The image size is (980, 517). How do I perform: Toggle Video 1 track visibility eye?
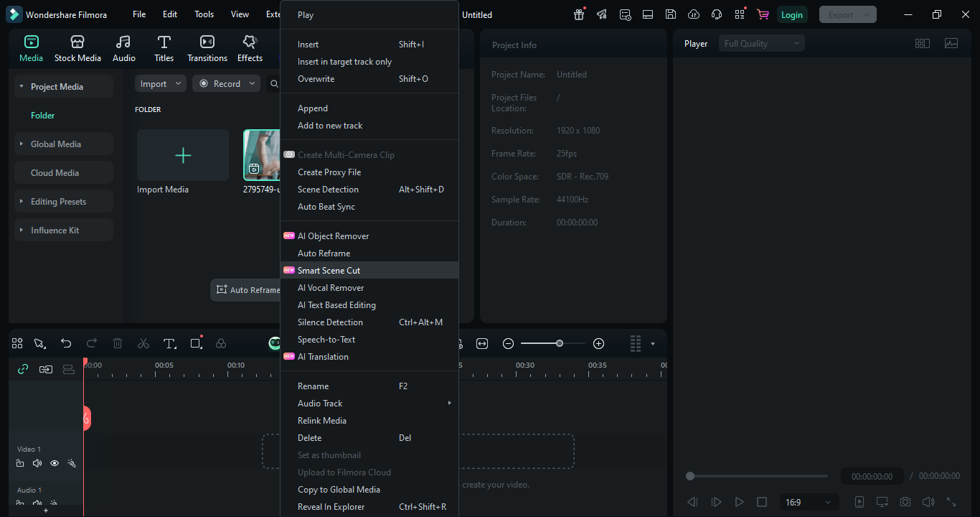(x=55, y=464)
